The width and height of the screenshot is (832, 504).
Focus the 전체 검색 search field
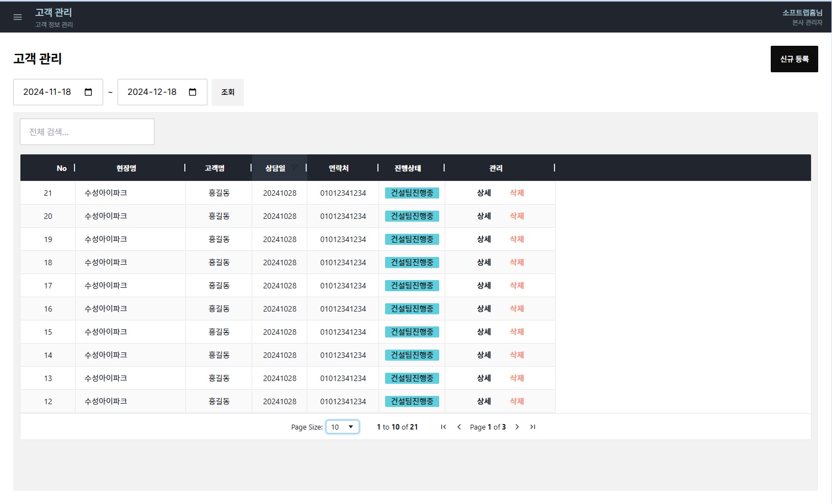87,132
